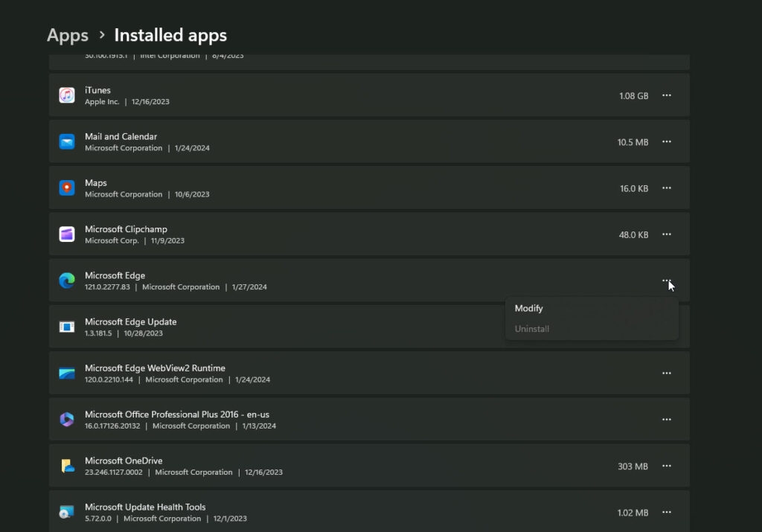The height and width of the screenshot is (532, 762).
Task: Close the three-dot menu on Microsoft Edge
Action: pos(666,281)
